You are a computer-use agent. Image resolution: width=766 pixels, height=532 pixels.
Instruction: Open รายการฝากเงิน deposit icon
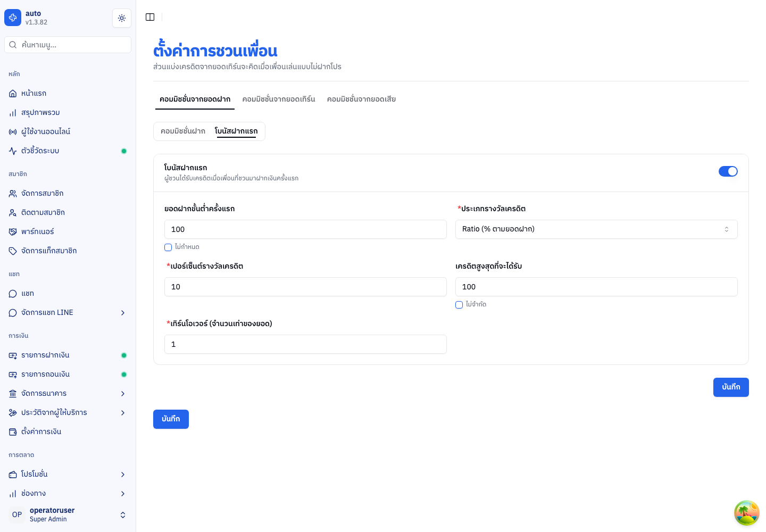[x=13, y=355]
